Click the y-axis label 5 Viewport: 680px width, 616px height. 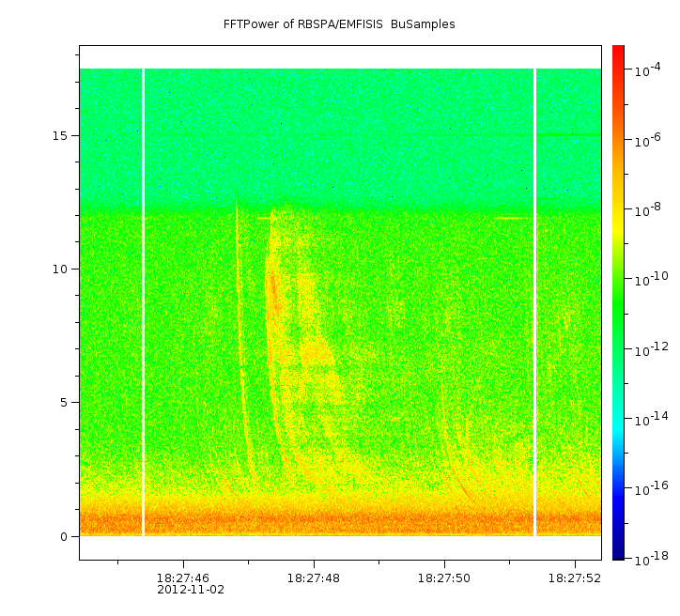(x=64, y=403)
